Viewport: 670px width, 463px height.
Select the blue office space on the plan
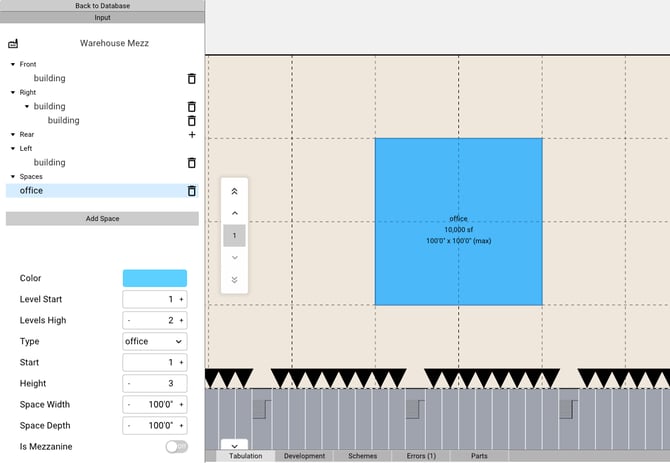pos(458,222)
